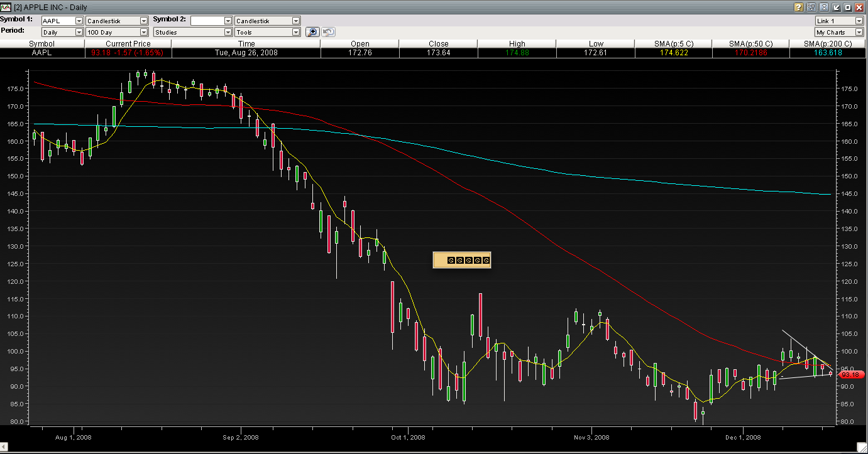868x454 pixels.
Task: Open the Tools dropdown
Action: pyautogui.click(x=295, y=32)
